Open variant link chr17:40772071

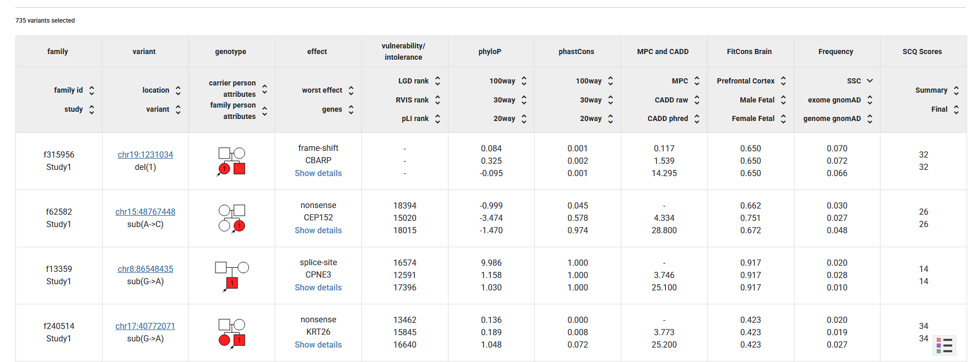(x=145, y=326)
